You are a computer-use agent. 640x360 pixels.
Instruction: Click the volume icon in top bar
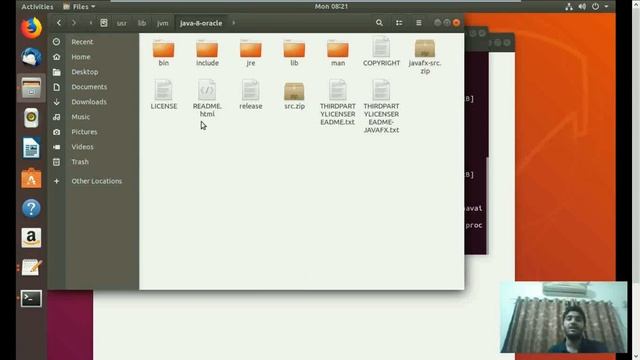pyautogui.click(x=582, y=7)
